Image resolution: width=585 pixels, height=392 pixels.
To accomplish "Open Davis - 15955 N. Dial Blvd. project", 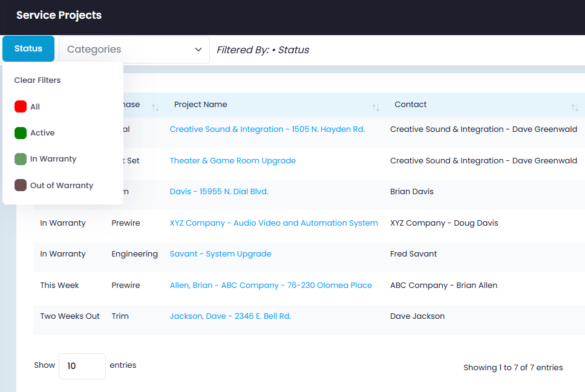I will point(219,192).
